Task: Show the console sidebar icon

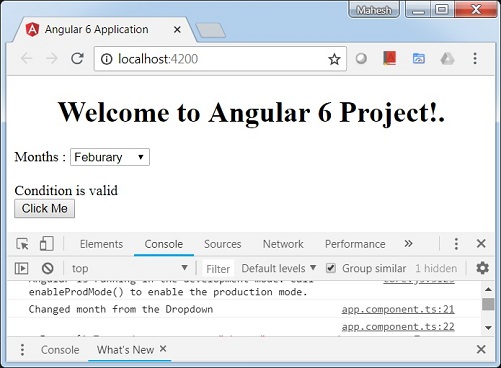Action: [21, 268]
